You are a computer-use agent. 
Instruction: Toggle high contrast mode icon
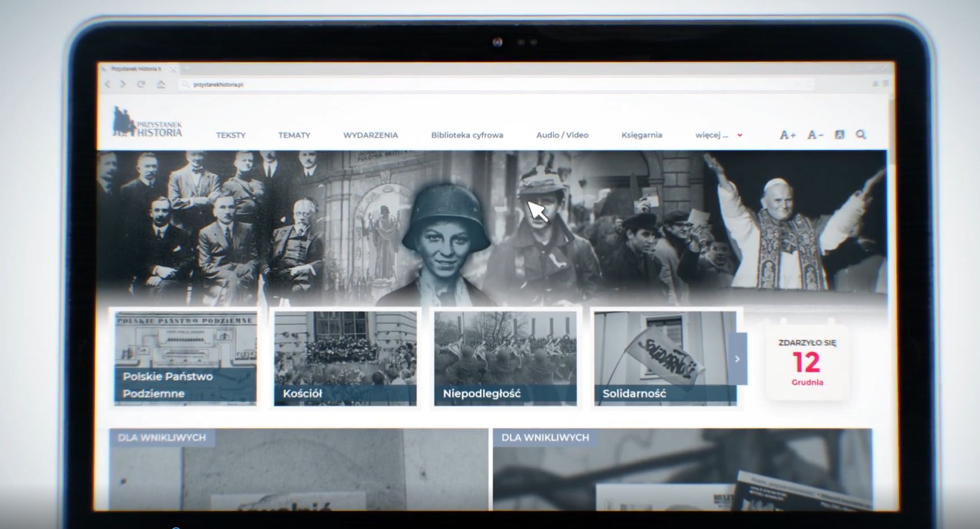[x=840, y=135]
